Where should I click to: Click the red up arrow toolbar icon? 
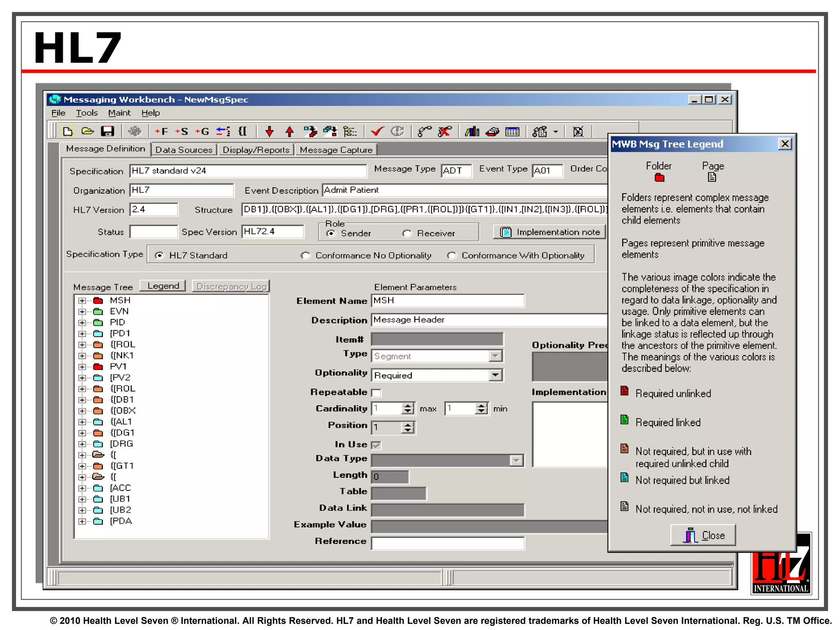pos(290,131)
